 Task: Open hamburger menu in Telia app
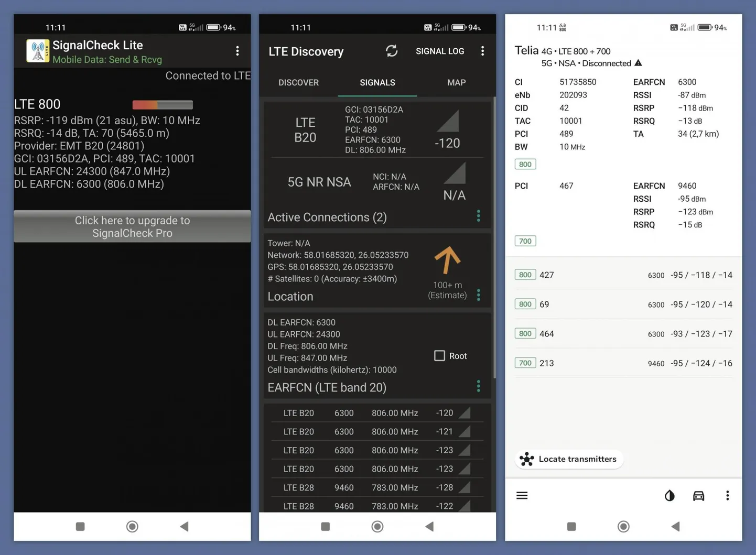[522, 496]
